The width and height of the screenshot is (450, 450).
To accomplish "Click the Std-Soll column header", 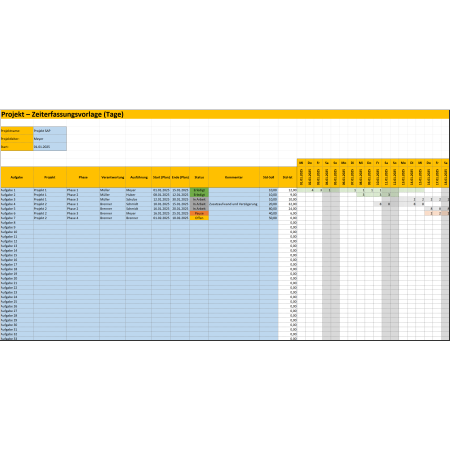I will (x=269, y=177).
